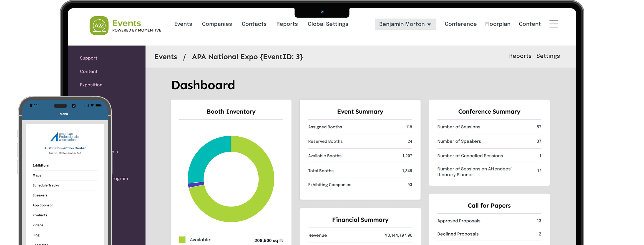Click the 'Exhibiting Companies' row

(x=360, y=185)
